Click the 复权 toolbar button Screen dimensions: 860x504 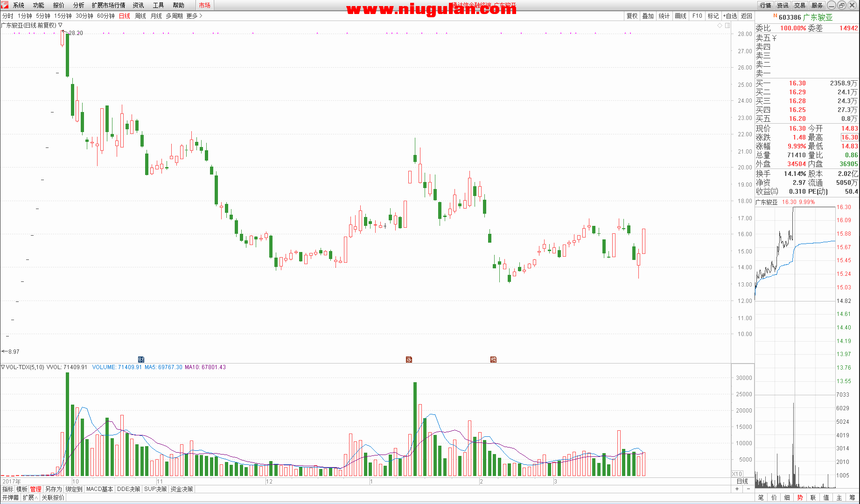pyautogui.click(x=632, y=16)
